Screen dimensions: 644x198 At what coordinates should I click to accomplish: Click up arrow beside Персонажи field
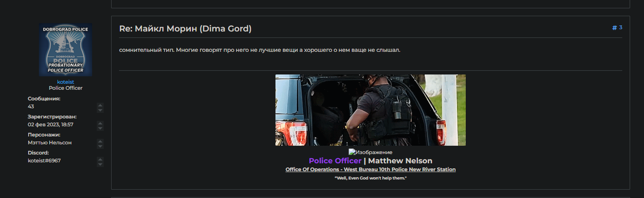(x=100, y=141)
